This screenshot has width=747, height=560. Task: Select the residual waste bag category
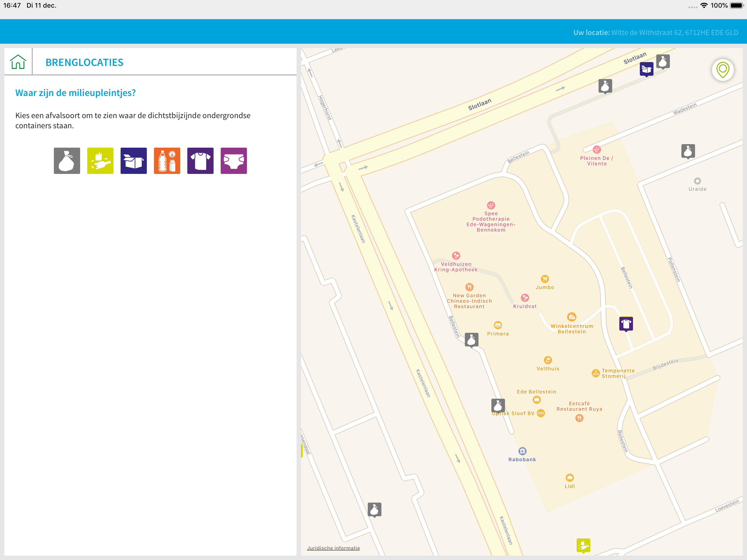67,161
